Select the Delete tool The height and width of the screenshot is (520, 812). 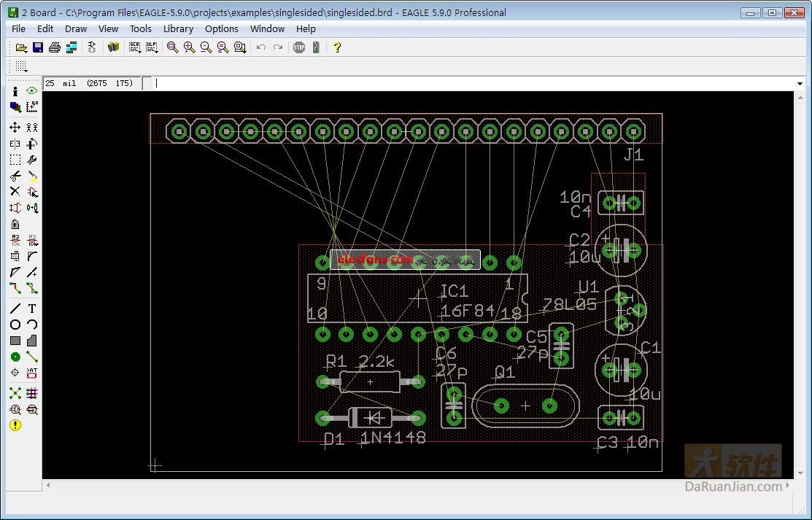(15, 192)
